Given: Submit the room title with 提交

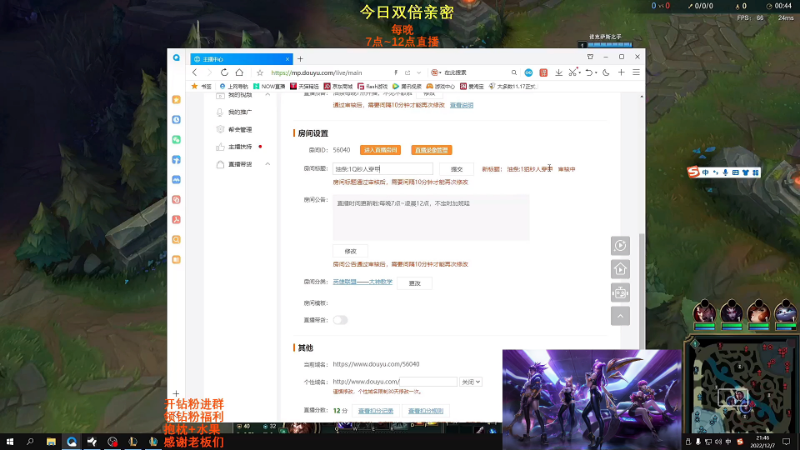Looking at the screenshot, I should click(457, 169).
